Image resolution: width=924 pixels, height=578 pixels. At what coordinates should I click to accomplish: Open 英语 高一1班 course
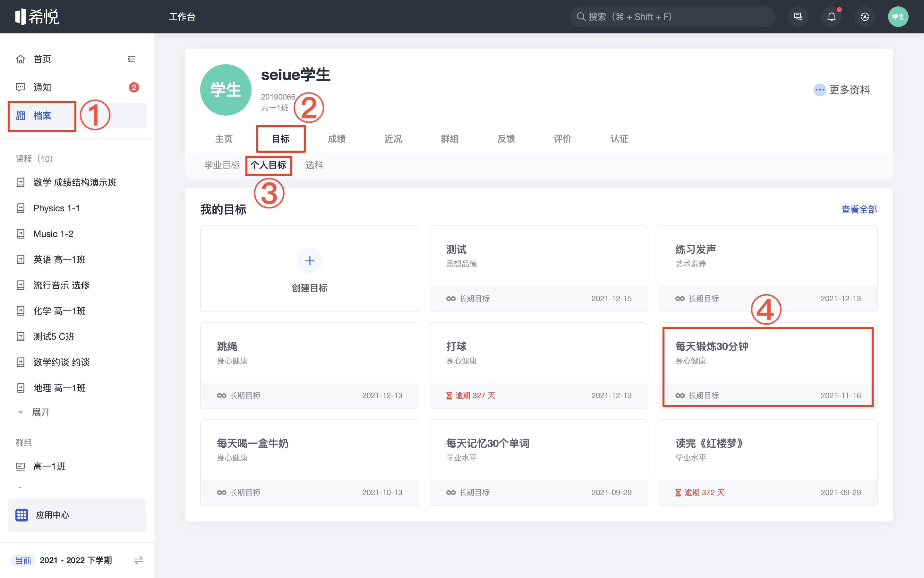[x=59, y=259]
